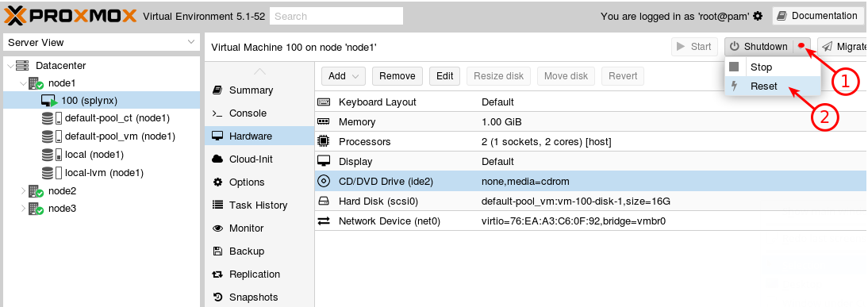Screen dimensions: 868x307
Task: Select default-pool_ct (node1) tree row
Action: coord(101,118)
